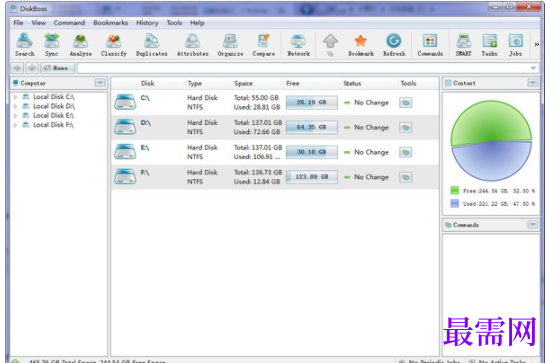Show more toolbar items chevron

pos(537,45)
